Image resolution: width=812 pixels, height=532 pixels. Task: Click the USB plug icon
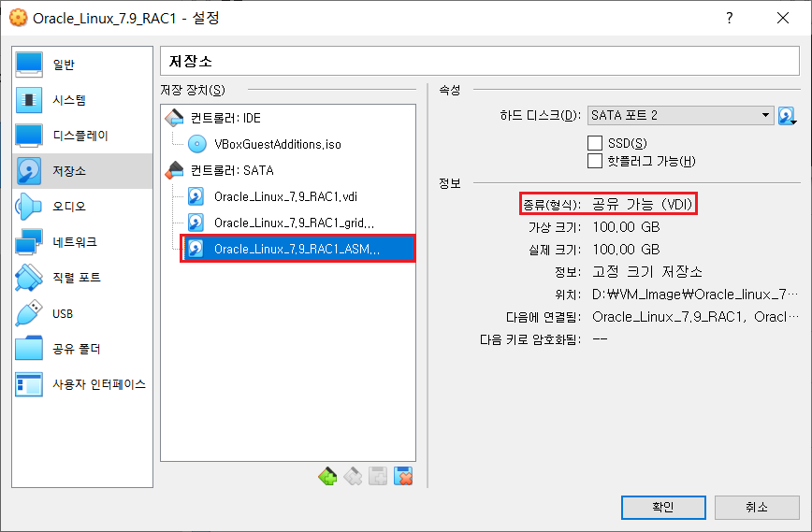29,313
